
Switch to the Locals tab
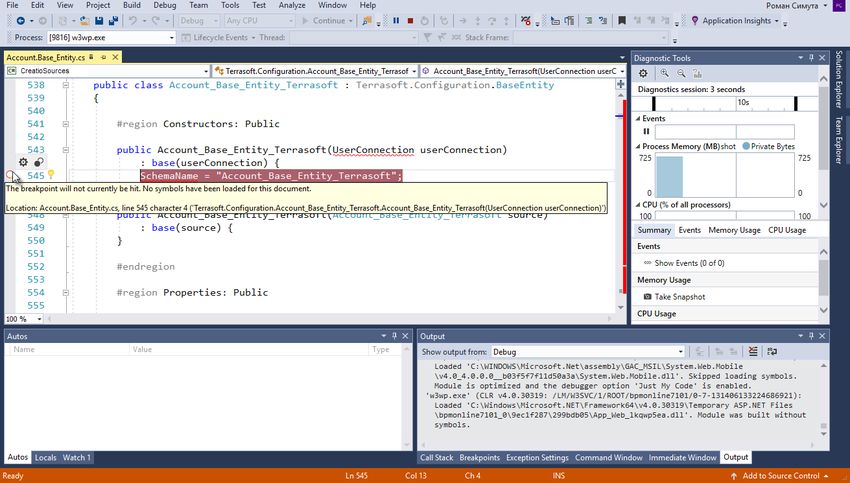click(46, 458)
